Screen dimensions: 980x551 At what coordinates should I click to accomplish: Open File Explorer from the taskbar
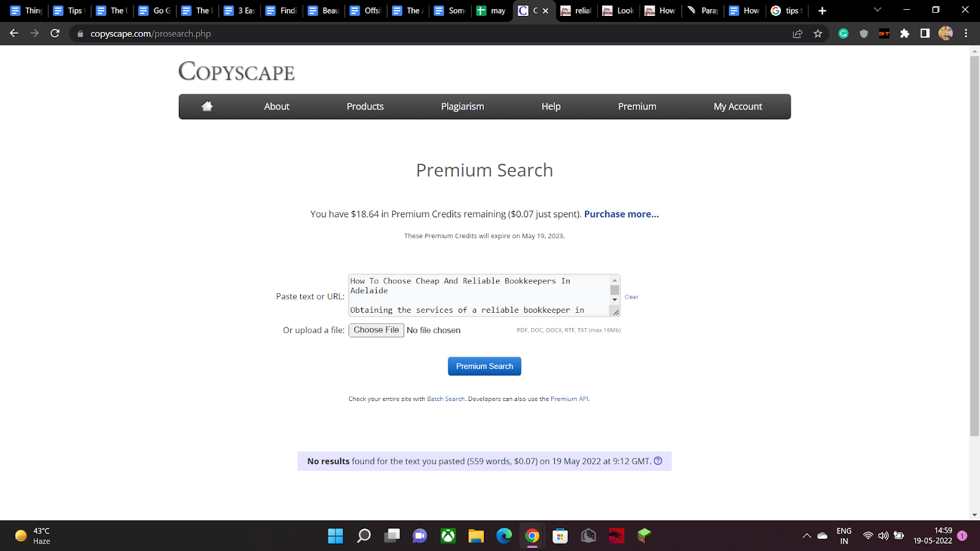[476, 536]
